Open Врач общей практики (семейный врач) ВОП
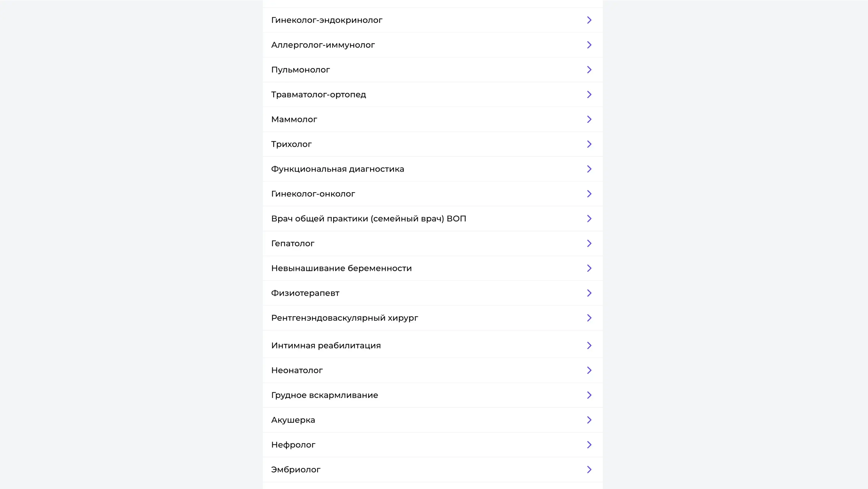 (368, 218)
